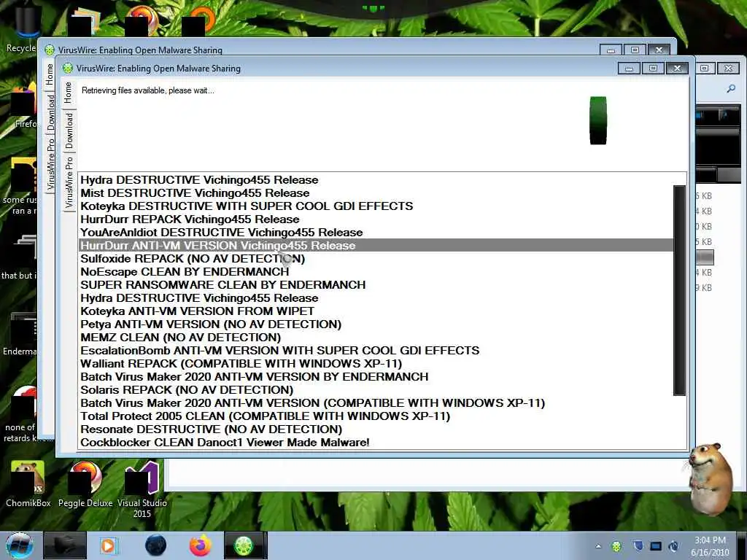Select Batch Virus Maker 2020 BY ENDERMANCH
Viewport: 747px width, 560px height.
(x=376, y=377)
